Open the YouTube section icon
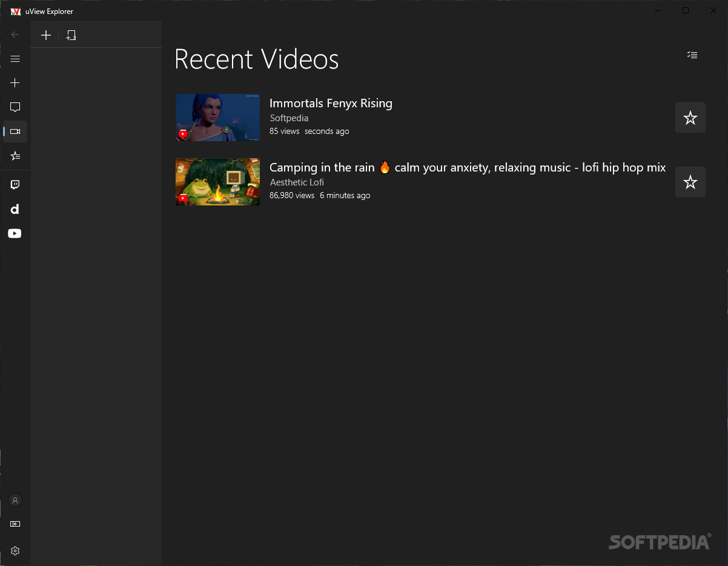This screenshot has width=728, height=566. [x=15, y=233]
